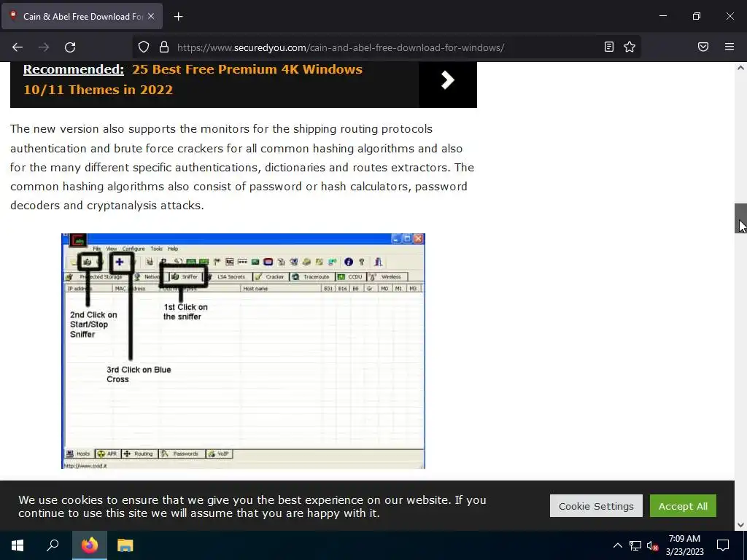Reload the current page
Screen dimensions: 747x560
point(70,47)
